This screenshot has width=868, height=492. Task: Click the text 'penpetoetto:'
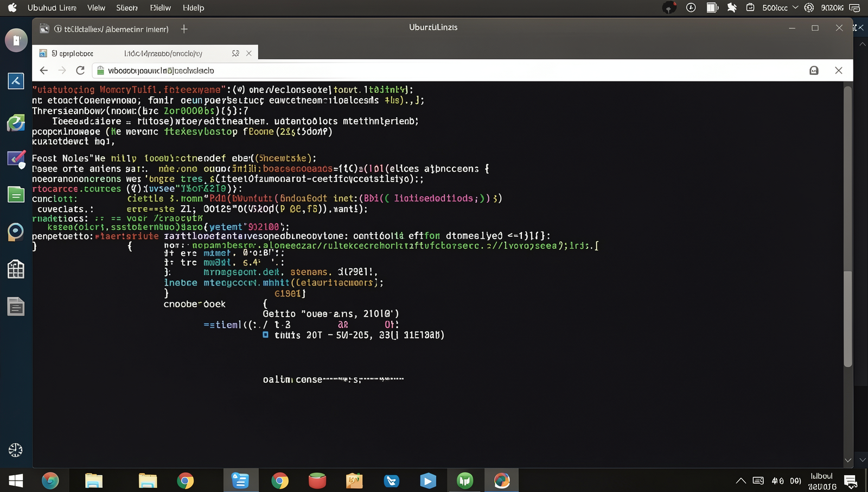tap(62, 236)
